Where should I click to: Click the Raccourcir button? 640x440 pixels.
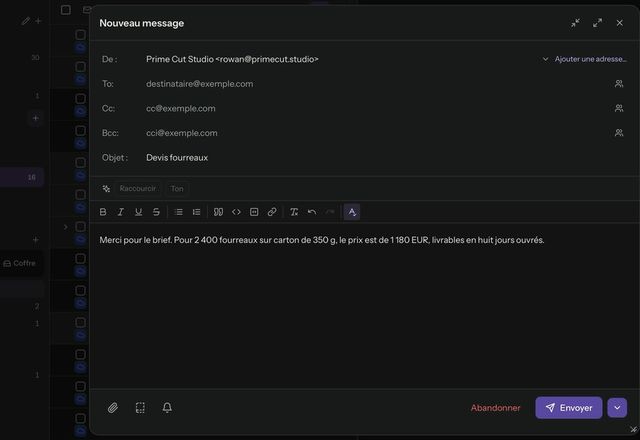[x=138, y=189]
